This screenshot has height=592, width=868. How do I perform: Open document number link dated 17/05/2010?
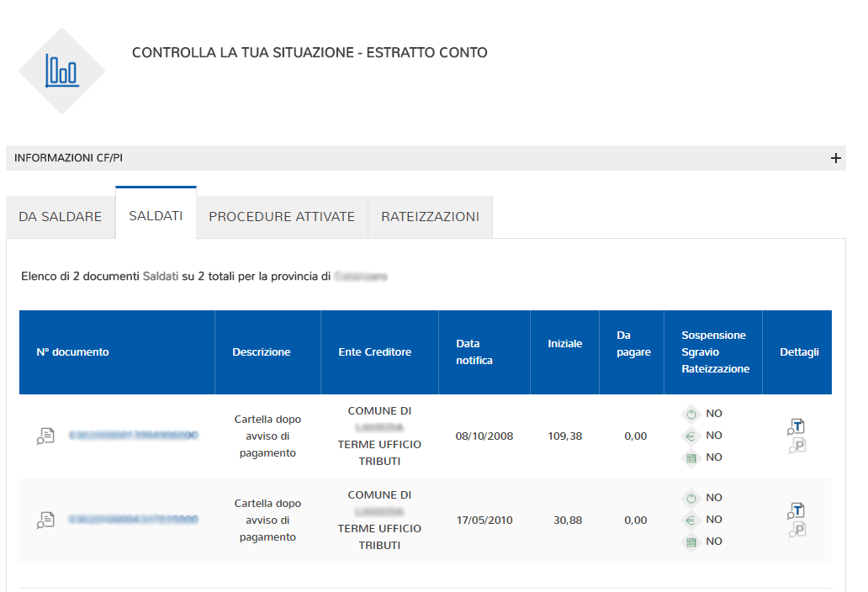point(134,520)
